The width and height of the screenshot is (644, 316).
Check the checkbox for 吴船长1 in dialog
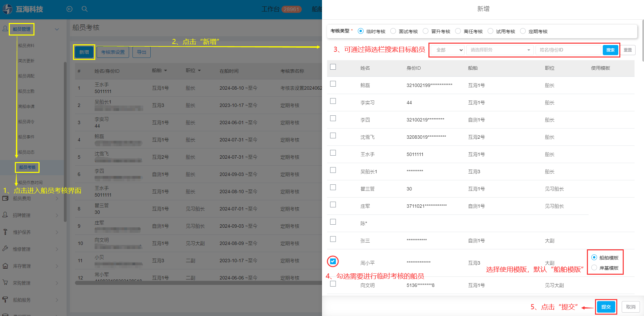coord(333,170)
